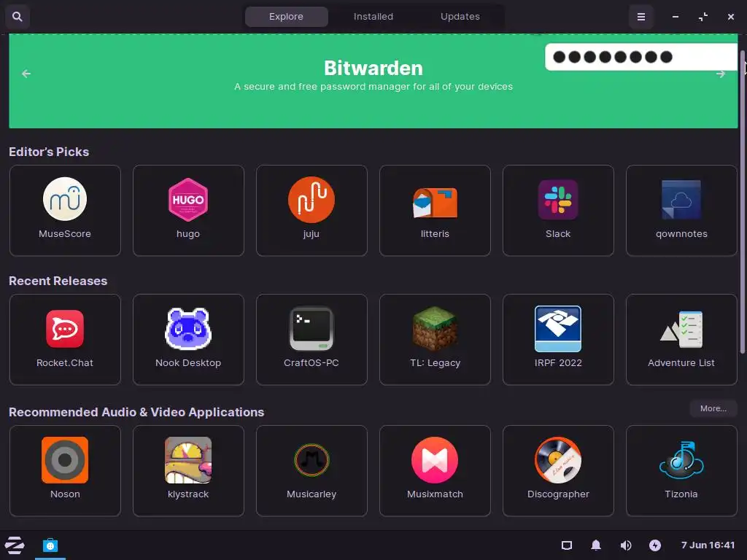Open the Tizonia app icon
The height and width of the screenshot is (560, 747).
click(x=681, y=460)
